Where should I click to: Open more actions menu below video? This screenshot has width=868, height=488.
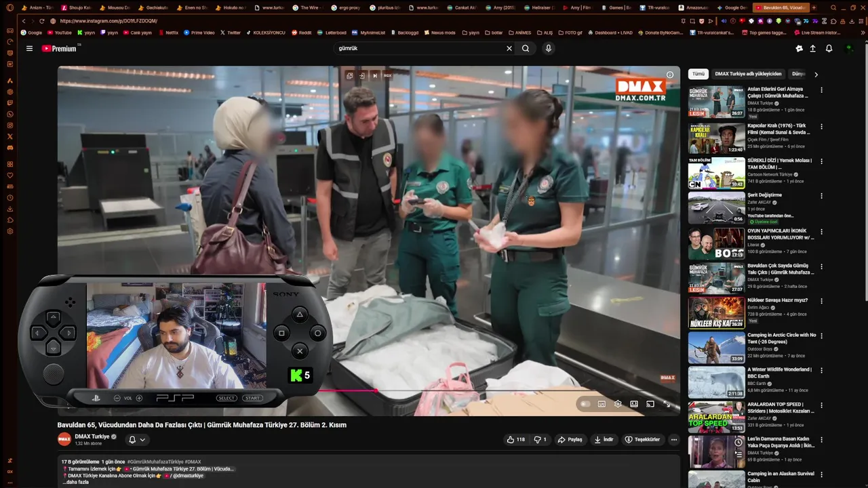click(x=673, y=439)
